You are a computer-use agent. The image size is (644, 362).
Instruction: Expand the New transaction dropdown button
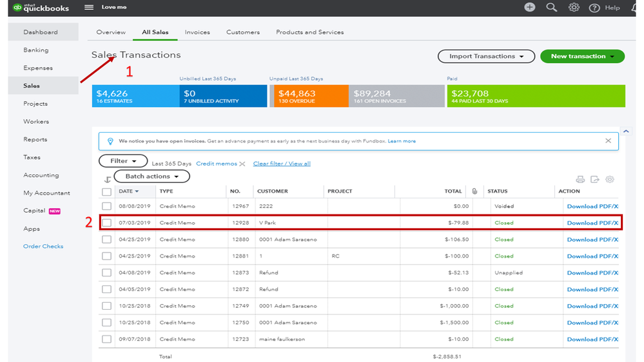(x=582, y=57)
